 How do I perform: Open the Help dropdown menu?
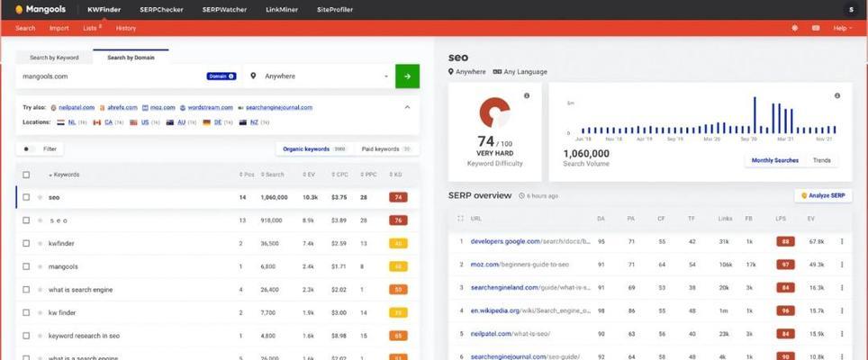(x=842, y=28)
